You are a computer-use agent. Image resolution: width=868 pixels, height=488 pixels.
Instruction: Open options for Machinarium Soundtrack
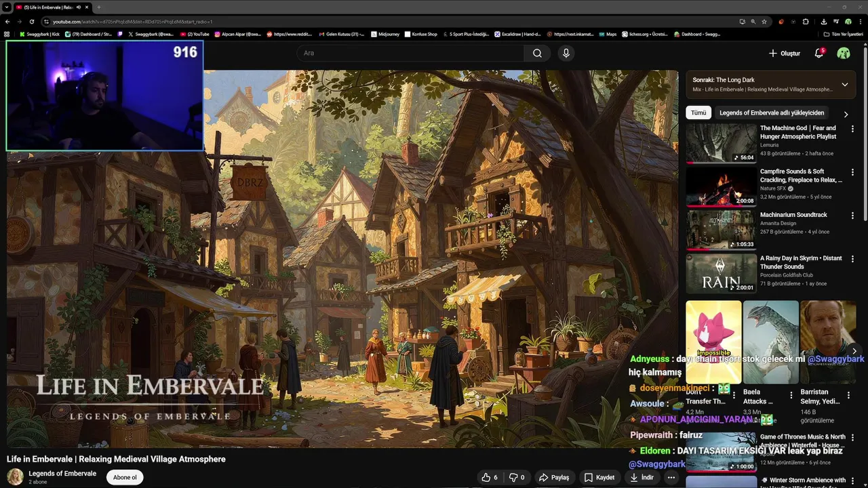click(852, 216)
